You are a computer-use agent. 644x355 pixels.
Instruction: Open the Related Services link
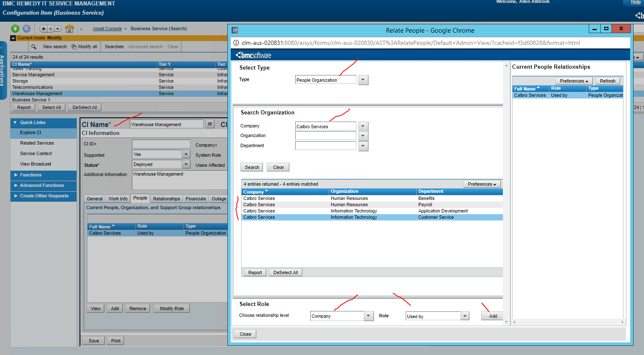pyautogui.click(x=37, y=143)
